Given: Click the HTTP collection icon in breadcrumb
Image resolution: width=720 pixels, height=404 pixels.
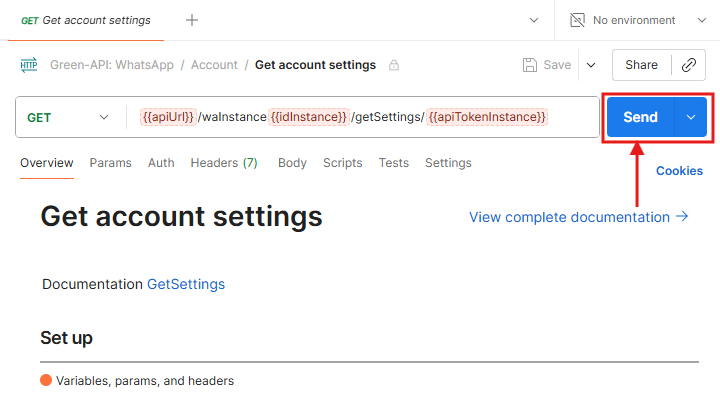Looking at the screenshot, I should pos(28,65).
